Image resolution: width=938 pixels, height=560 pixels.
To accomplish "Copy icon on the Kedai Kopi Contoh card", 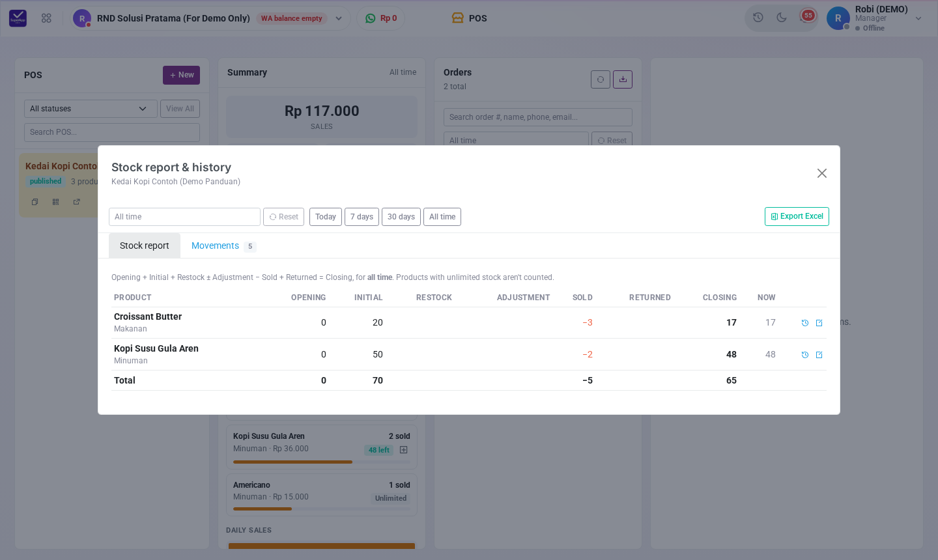I will [35, 202].
